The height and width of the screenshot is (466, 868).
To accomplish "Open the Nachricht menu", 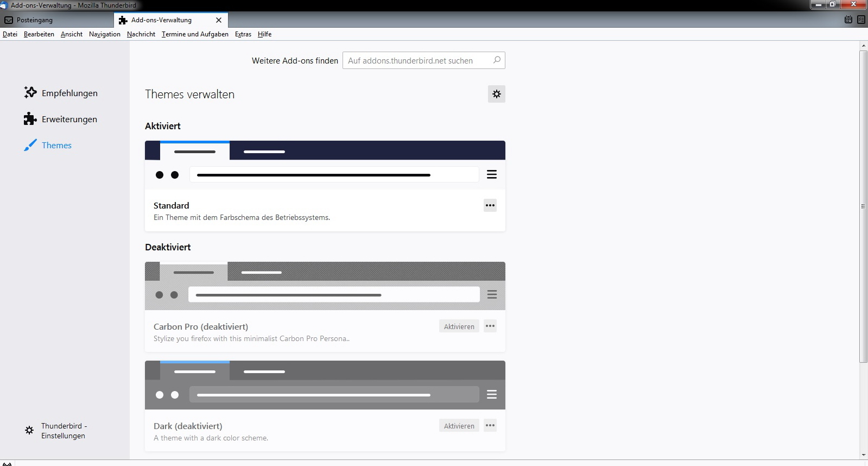I will [141, 34].
